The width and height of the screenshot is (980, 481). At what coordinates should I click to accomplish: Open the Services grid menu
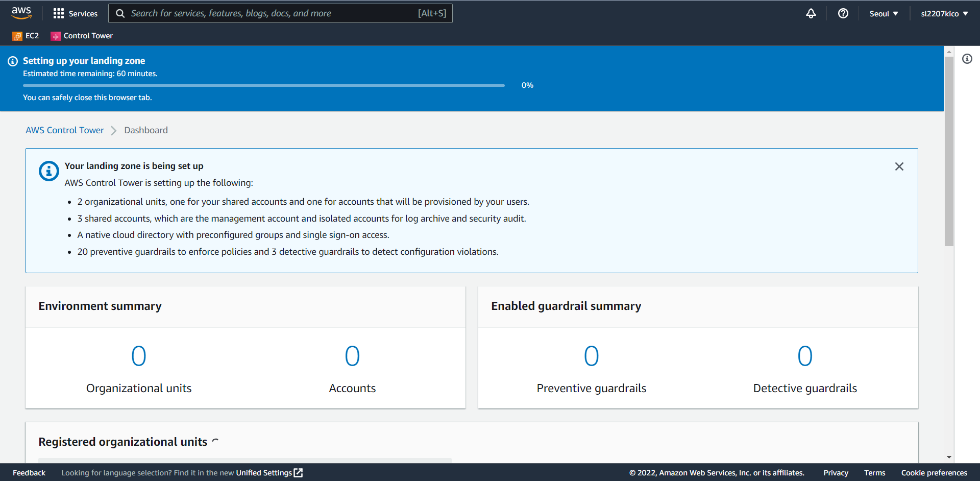click(76, 13)
